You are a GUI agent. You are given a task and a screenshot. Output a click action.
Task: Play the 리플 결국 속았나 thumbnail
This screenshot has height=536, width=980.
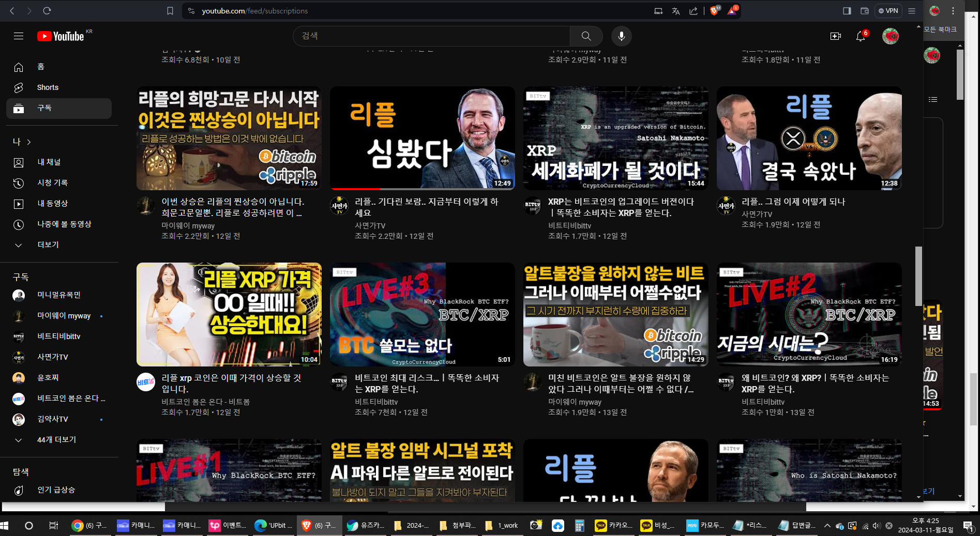[x=809, y=138]
